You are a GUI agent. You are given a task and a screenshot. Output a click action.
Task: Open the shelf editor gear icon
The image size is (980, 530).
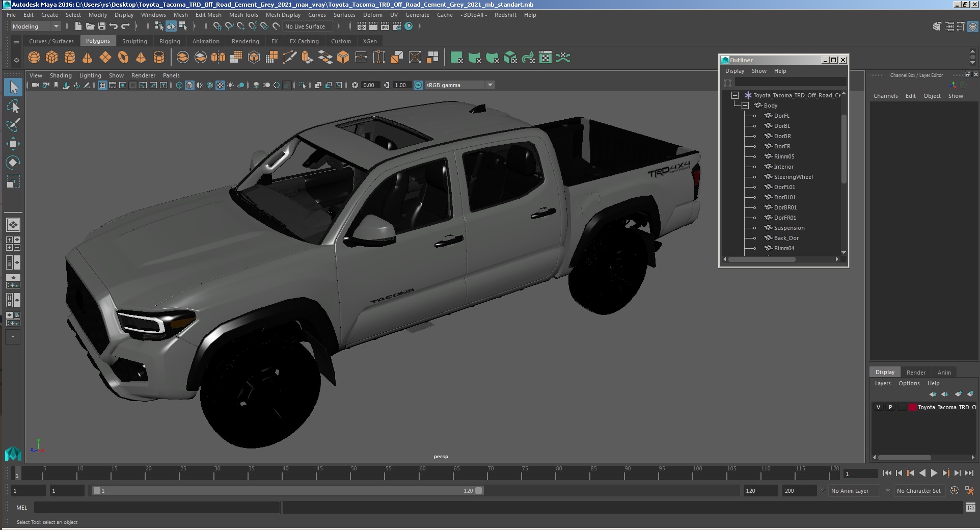tap(16, 60)
